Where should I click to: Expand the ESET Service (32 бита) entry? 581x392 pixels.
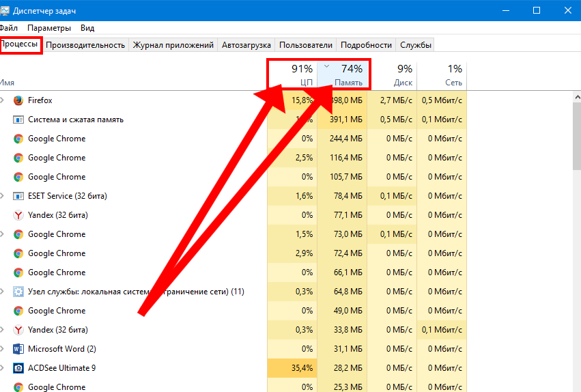pyautogui.click(x=2, y=196)
